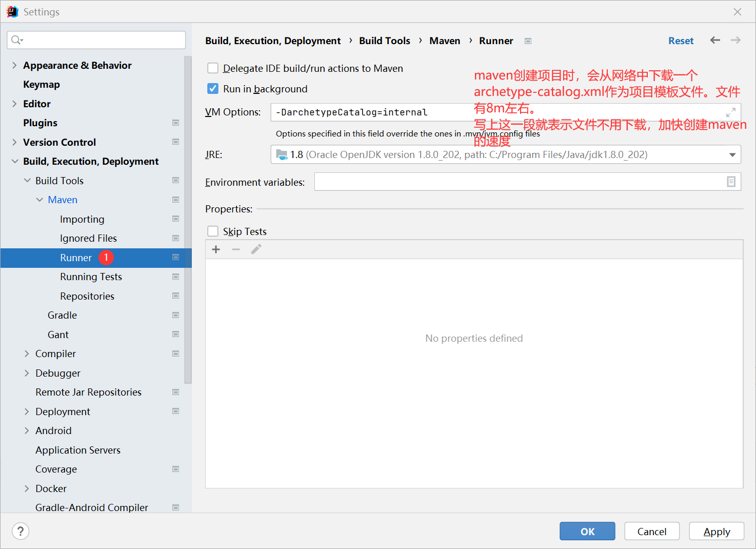The height and width of the screenshot is (549, 756).
Task: Click the IntelliJ IDEA icon in title bar
Action: click(x=12, y=11)
